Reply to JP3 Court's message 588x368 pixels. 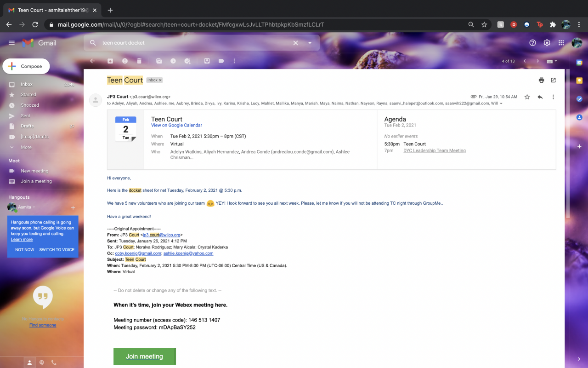click(x=540, y=97)
